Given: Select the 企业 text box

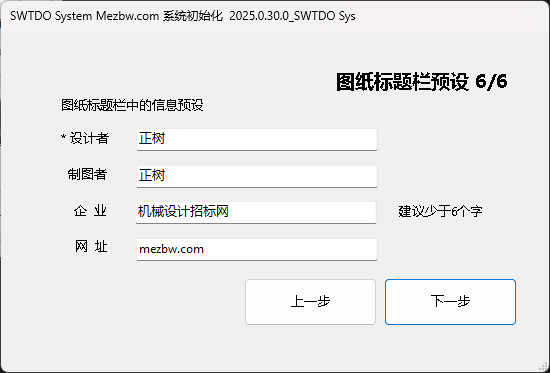Looking at the screenshot, I should click(256, 212).
